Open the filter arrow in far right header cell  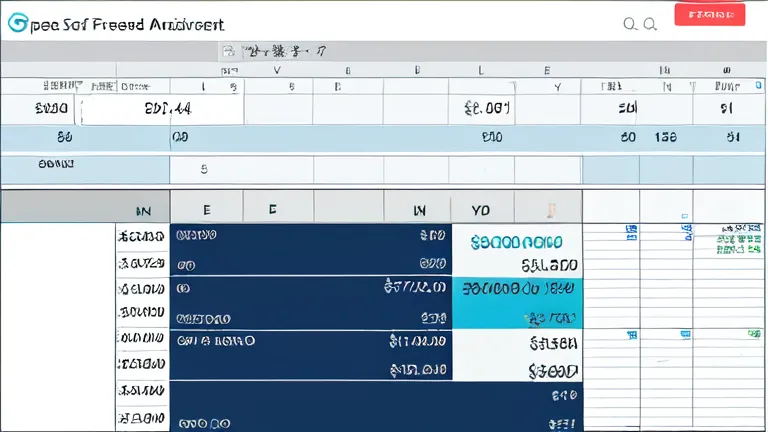(693, 87)
